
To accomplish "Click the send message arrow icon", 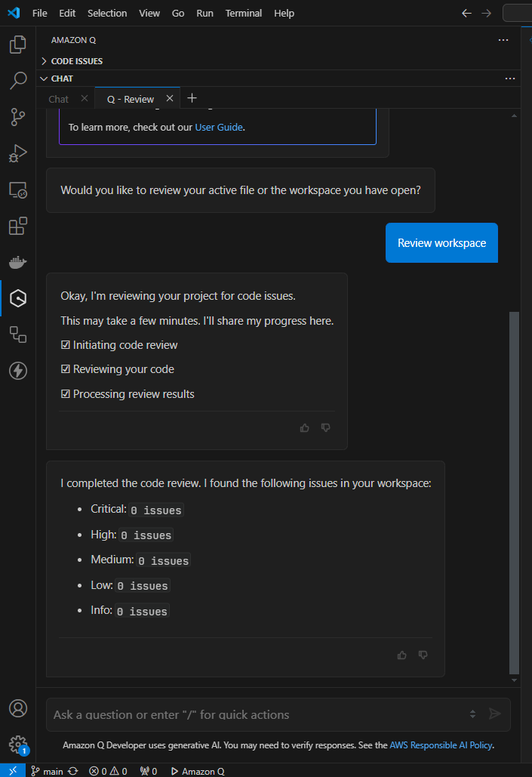I will click(495, 714).
